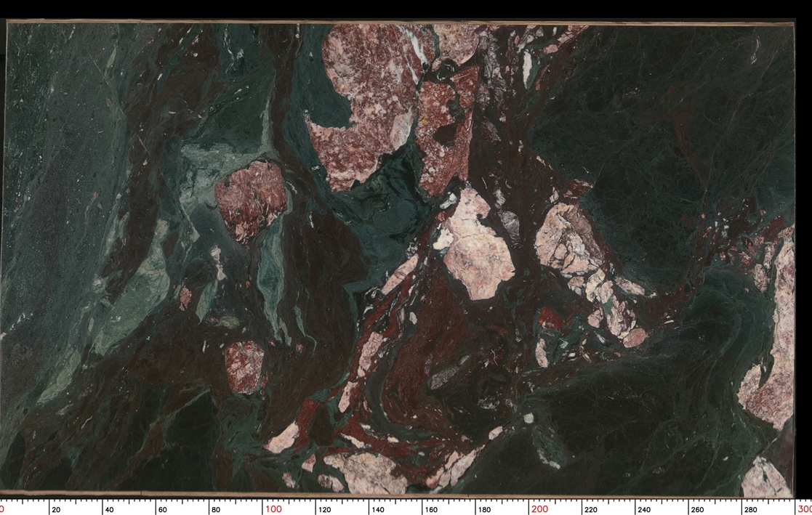
Task: Click the 220 mark on the ruler
Action: (590, 509)
